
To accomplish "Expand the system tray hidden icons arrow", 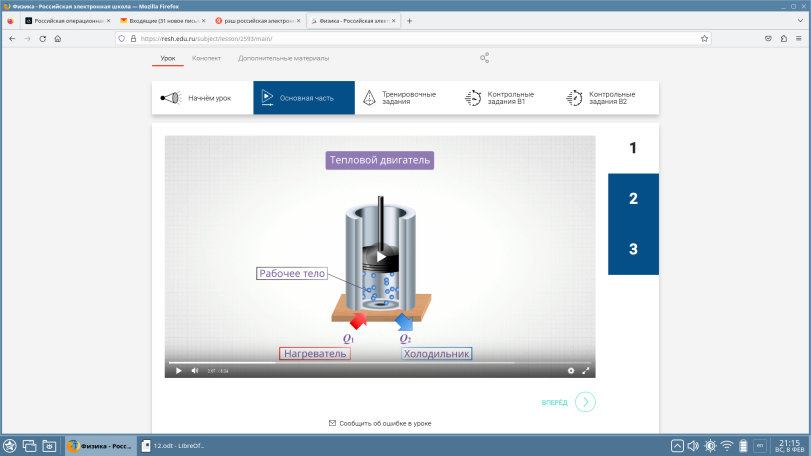I will pos(677,445).
